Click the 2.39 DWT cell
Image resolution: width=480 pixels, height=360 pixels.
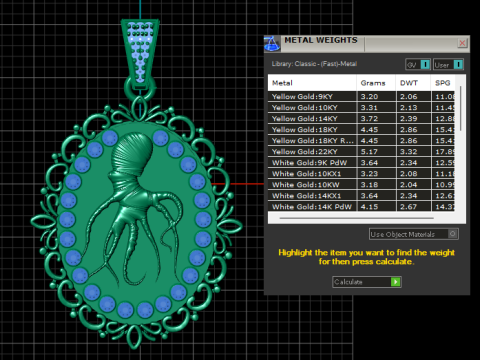point(414,119)
